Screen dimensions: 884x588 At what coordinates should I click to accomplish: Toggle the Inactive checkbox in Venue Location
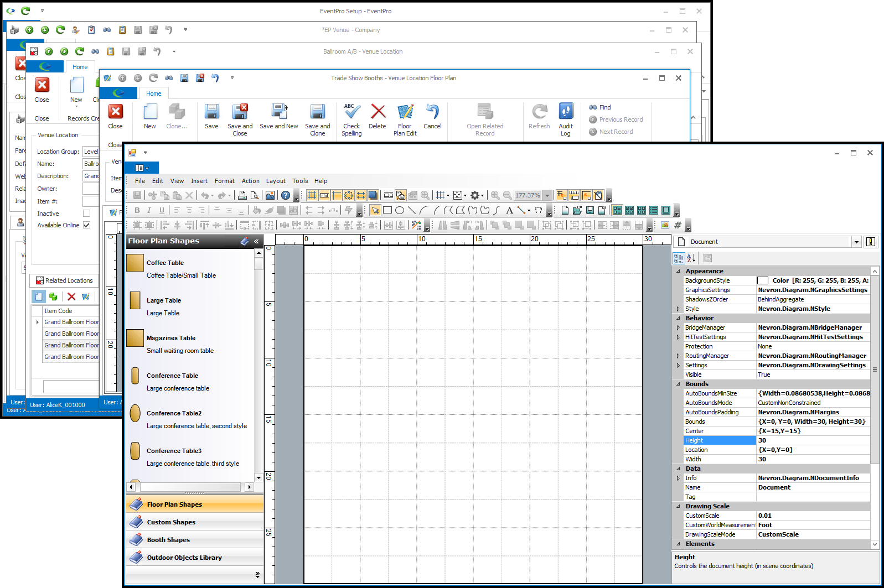(86, 214)
